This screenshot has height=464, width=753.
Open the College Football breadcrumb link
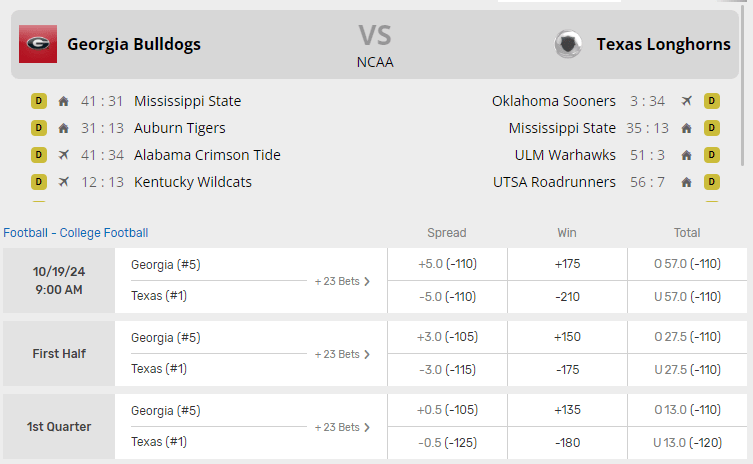point(104,233)
